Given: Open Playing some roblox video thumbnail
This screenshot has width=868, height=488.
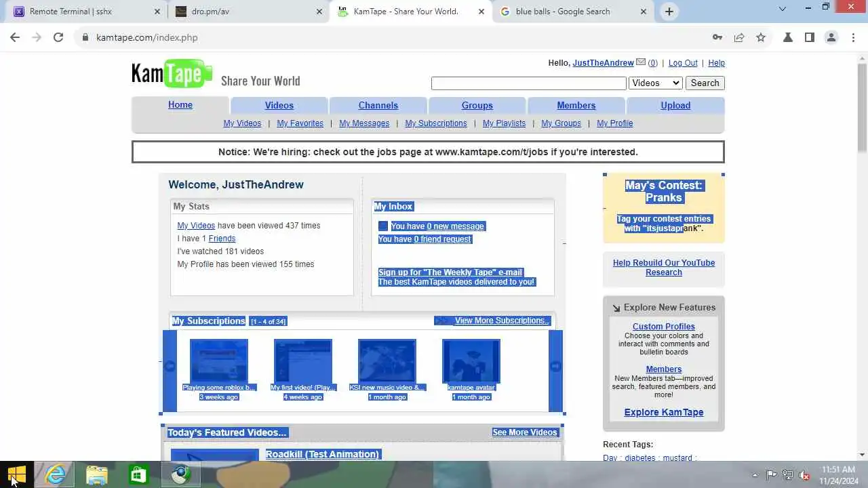Looking at the screenshot, I should 218,361.
